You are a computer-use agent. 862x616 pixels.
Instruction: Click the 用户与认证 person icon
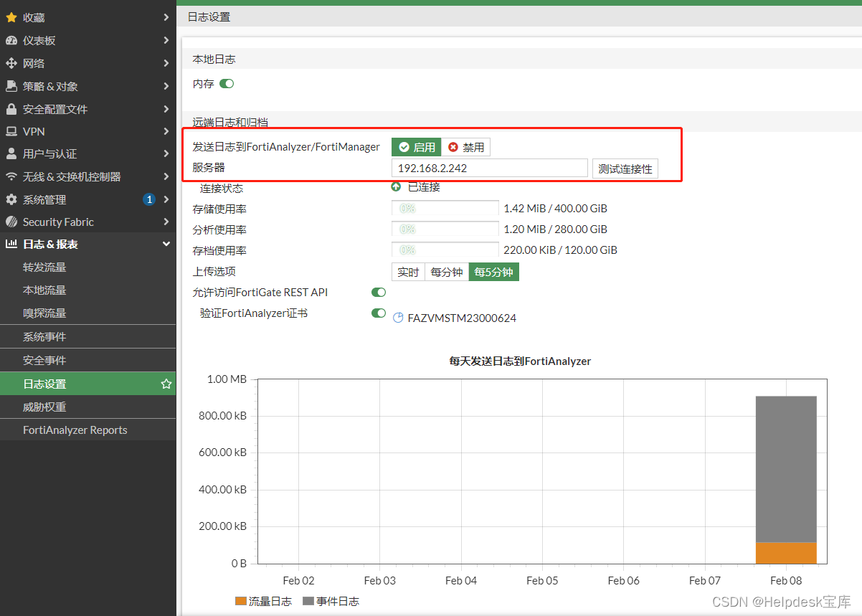[11, 153]
